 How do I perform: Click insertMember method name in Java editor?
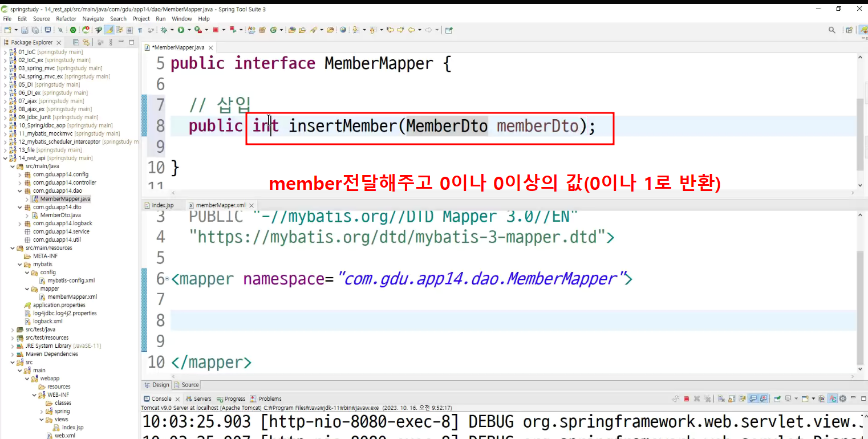pyautogui.click(x=342, y=125)
